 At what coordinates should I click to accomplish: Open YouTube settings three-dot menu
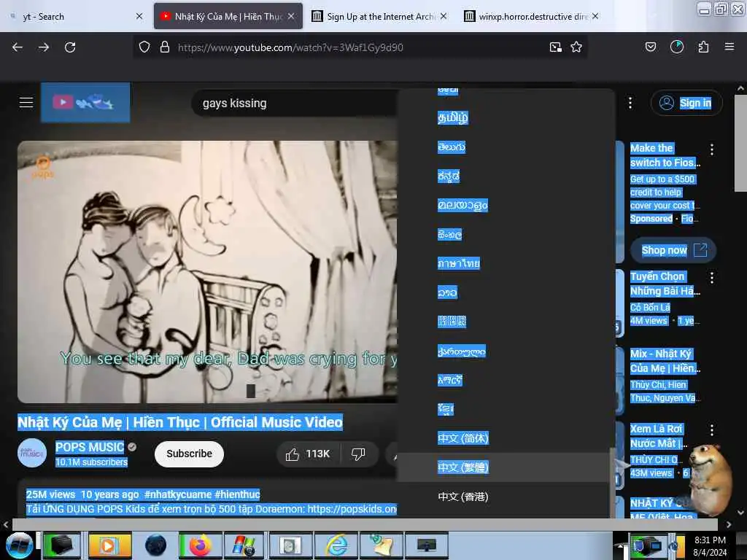[630, 103]
